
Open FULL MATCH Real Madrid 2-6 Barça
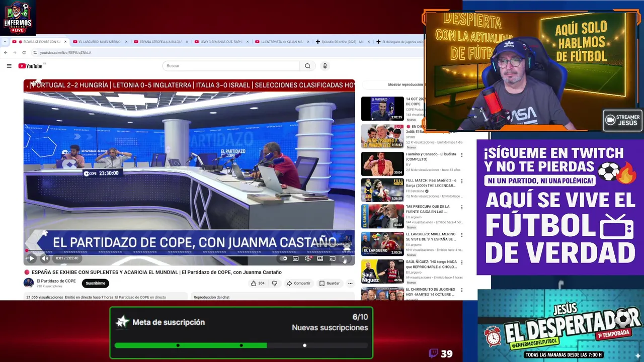pyautogui.click(x=382, y=190)
